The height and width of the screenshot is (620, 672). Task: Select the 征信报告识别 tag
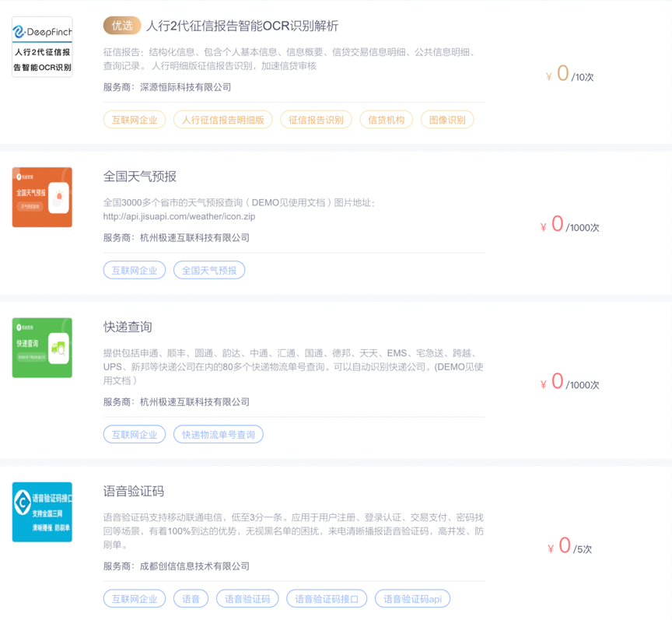(x=316, y=120)
